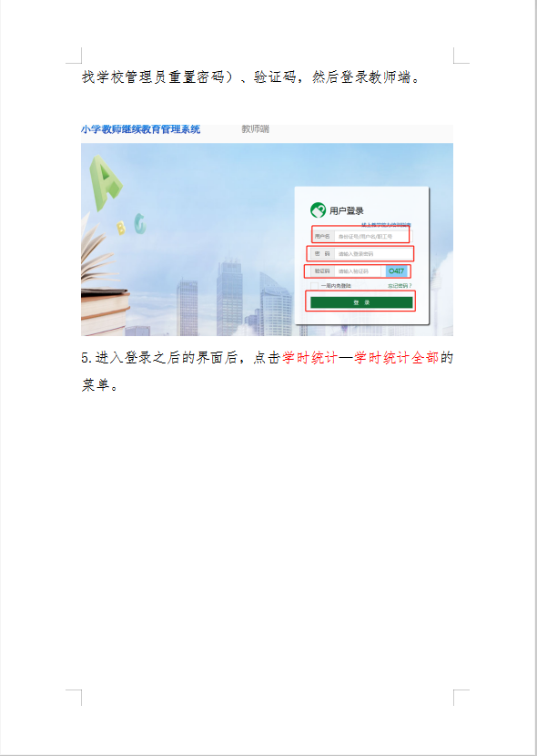Image resolution: width=537 pixels, height=756 pixels.
Task: Open the 忘记密码? link
Action: click(400, 286)
